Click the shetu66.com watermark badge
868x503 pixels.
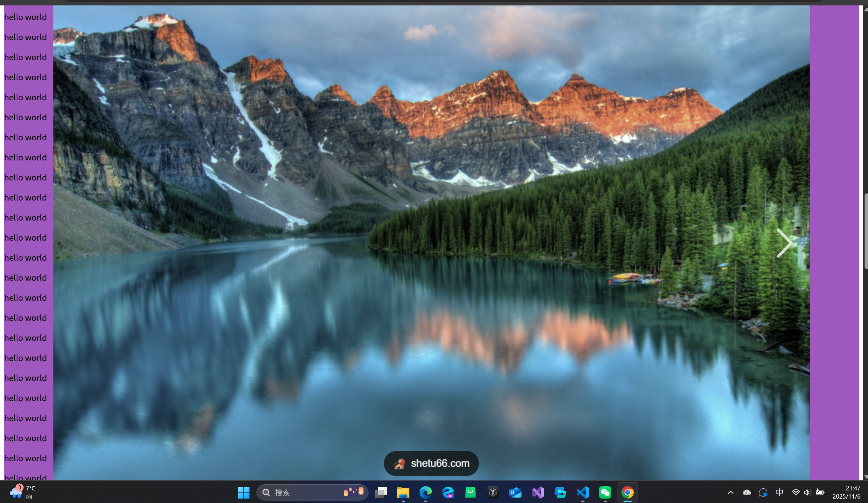point(431,464)
